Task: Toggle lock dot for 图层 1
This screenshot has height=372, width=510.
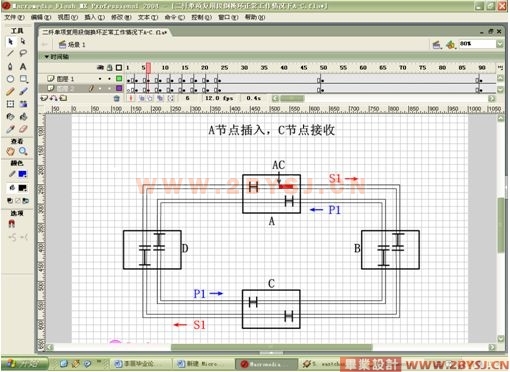Action: click(109, 79)
